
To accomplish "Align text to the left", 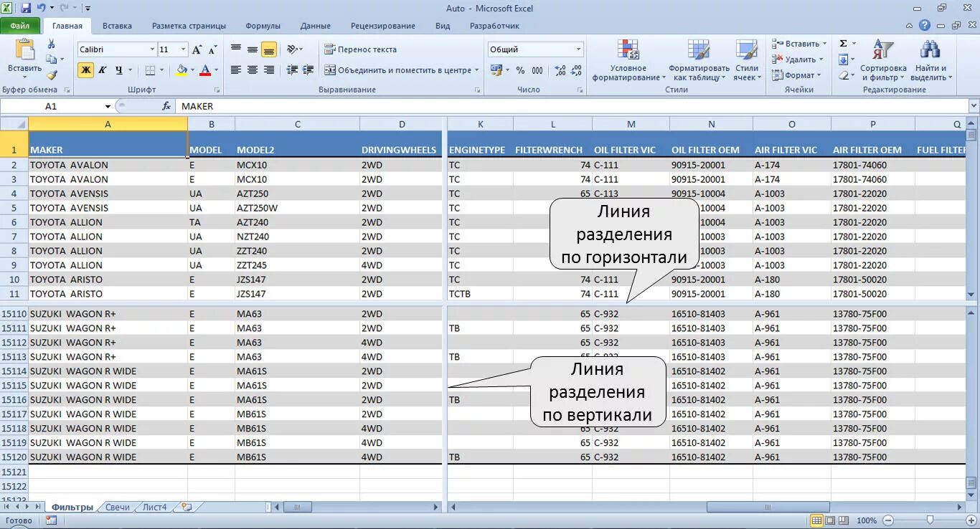I will point(236,70).
